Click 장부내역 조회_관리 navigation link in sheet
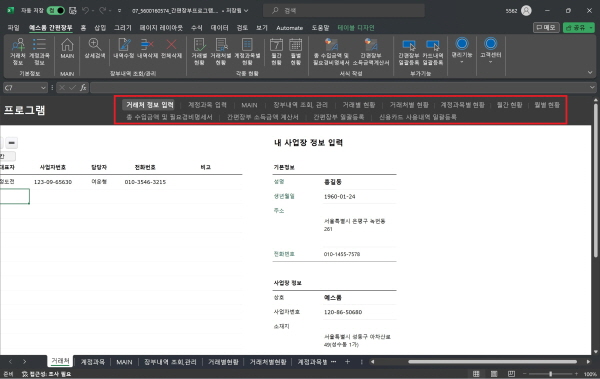 point(300,105)
